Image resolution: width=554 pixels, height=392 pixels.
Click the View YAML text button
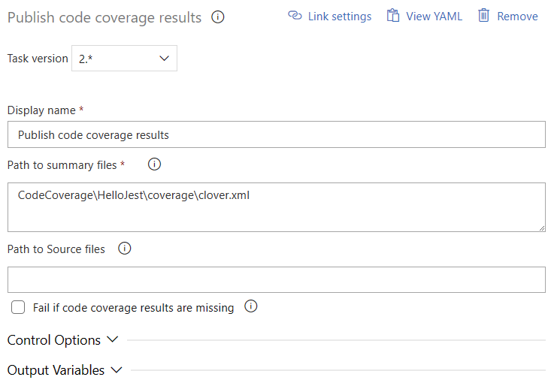(434, 16)
